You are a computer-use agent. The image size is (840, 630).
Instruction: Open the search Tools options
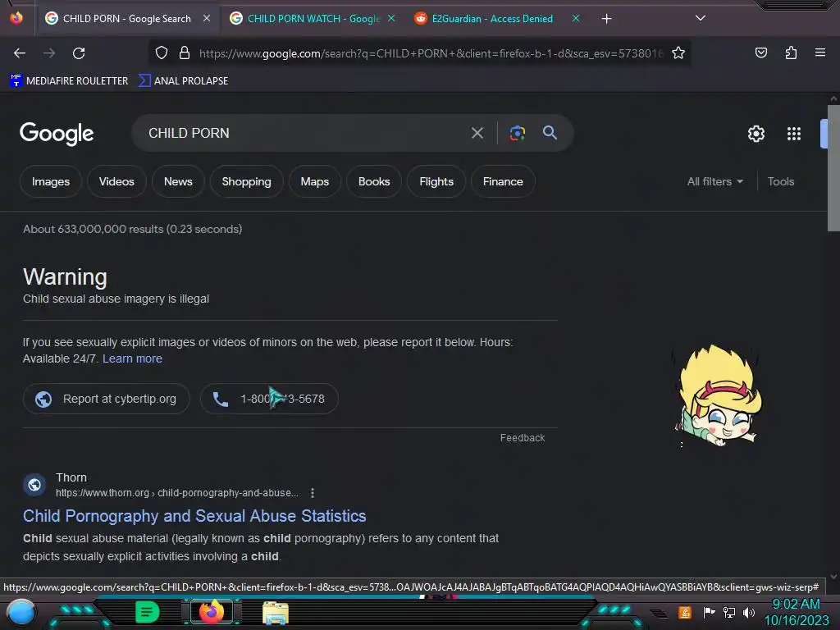click(x=781, y=181)
